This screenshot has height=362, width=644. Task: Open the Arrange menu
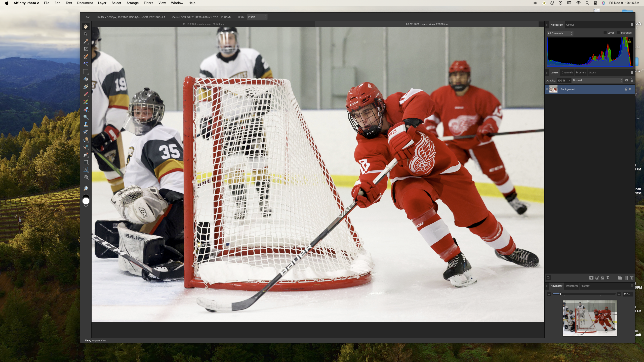(x=133, y=3)
